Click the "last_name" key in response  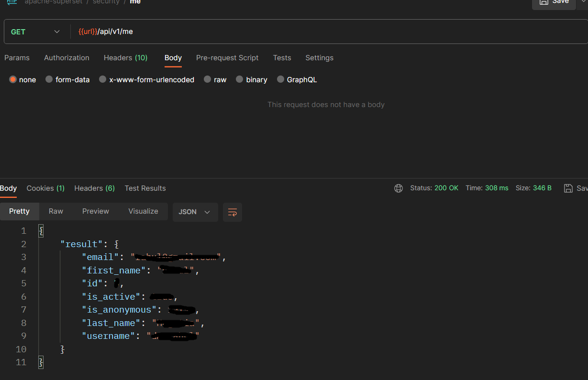click(111, 323)
